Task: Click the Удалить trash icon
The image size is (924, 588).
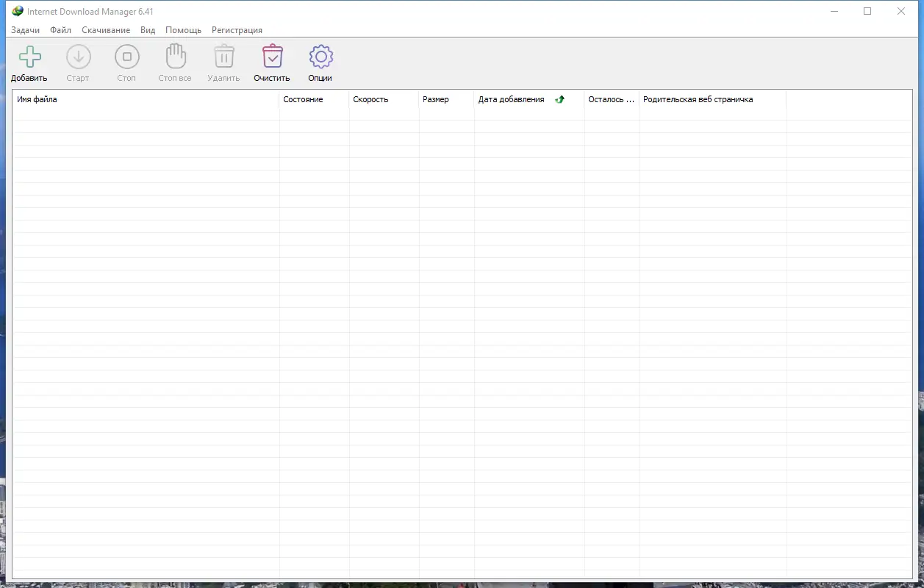Action: tap(223, 57)
